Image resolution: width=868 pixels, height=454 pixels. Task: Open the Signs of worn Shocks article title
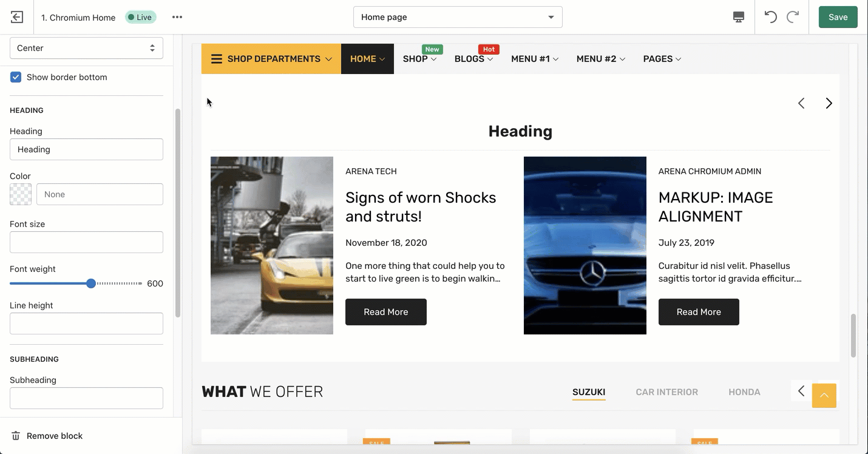click(x=421, y=207)
